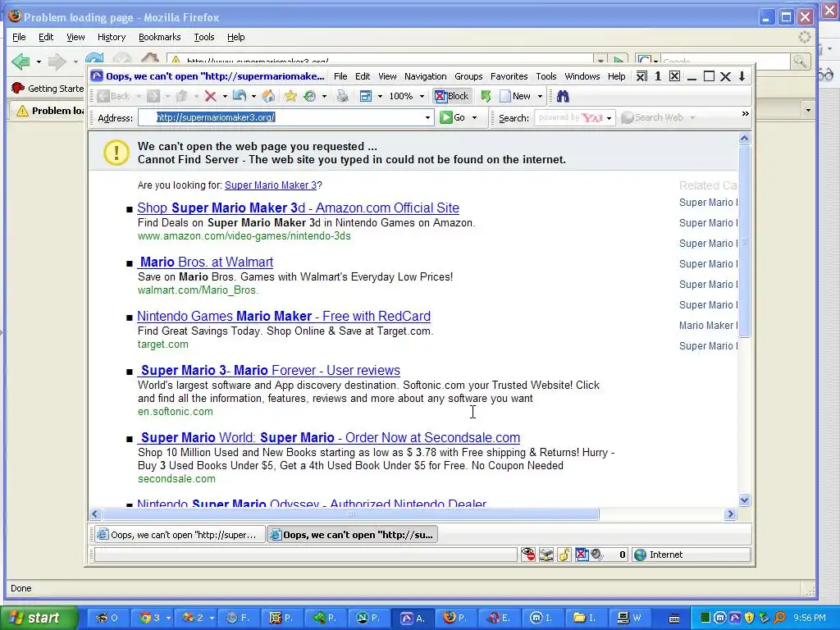Image resolution: width=840 pixels, height=630 pixels.
Task: Open the Tools menu in Avant Browser
Action: 546,76
